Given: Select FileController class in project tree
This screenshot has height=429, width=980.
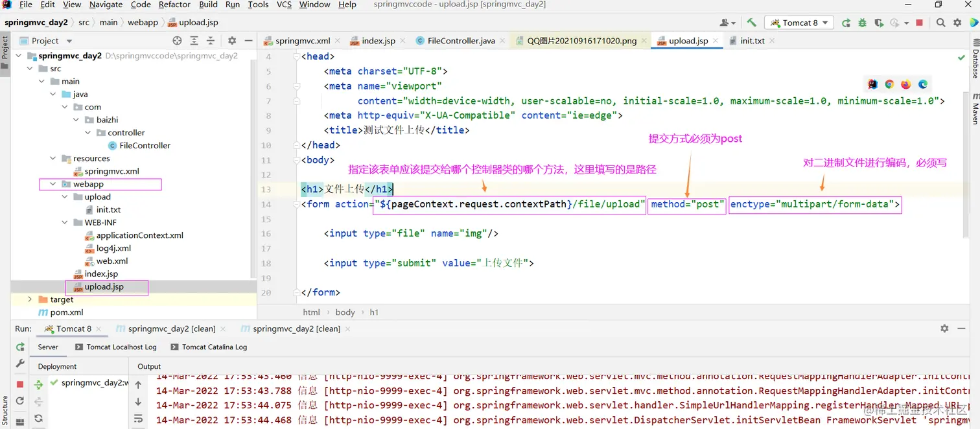Looking at the screenshot, I should click(x=139, y=145).
